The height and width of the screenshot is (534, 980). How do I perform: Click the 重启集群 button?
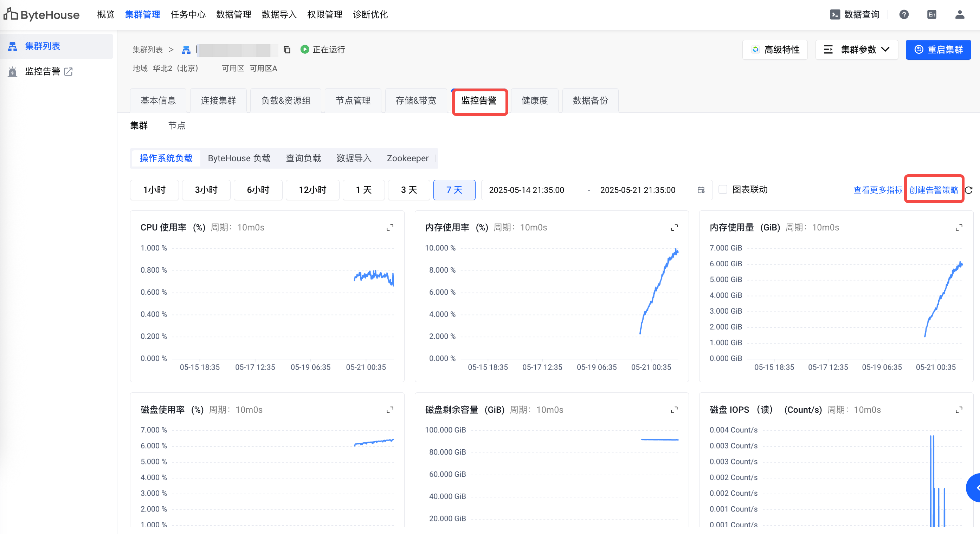(x=939, y=50)
